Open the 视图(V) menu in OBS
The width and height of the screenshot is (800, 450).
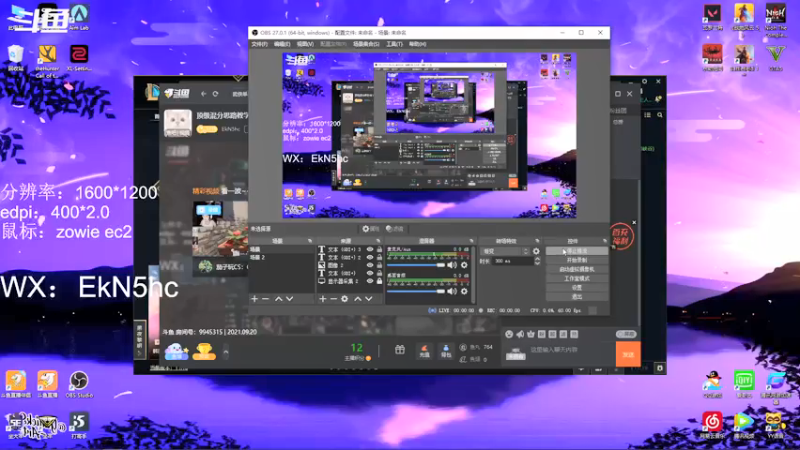click(x=305, y=44)
